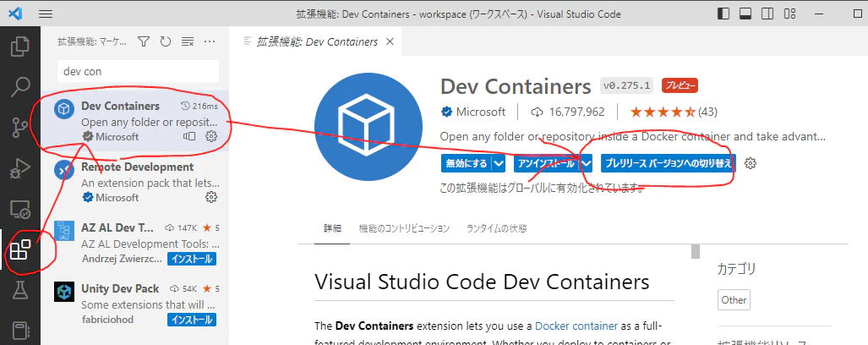Clear extension search results icon
Screen dimensions: 868x345
point(188,41)
